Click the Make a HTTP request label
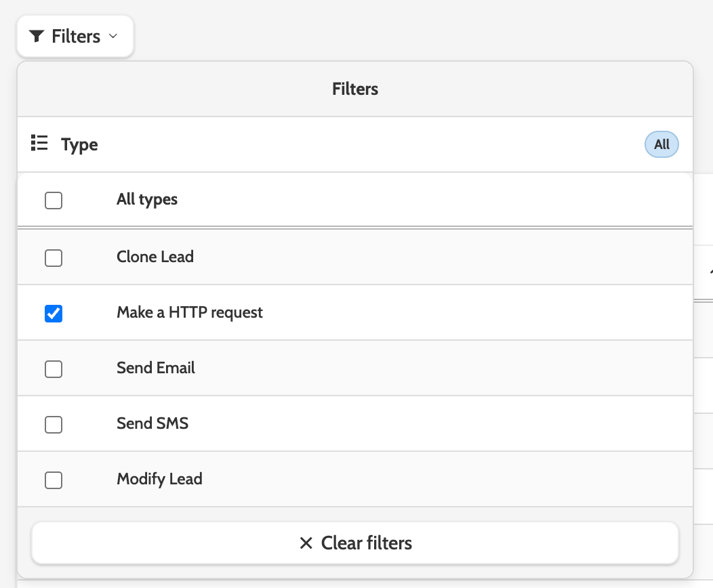 190,313
